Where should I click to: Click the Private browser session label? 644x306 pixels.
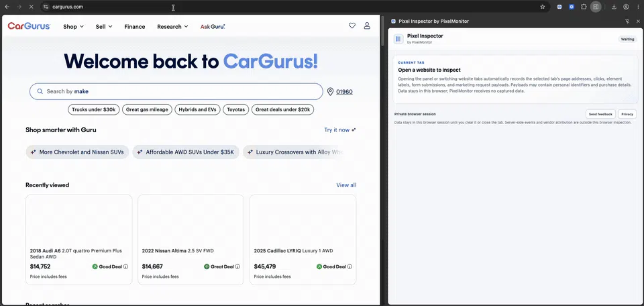point(415,114)
